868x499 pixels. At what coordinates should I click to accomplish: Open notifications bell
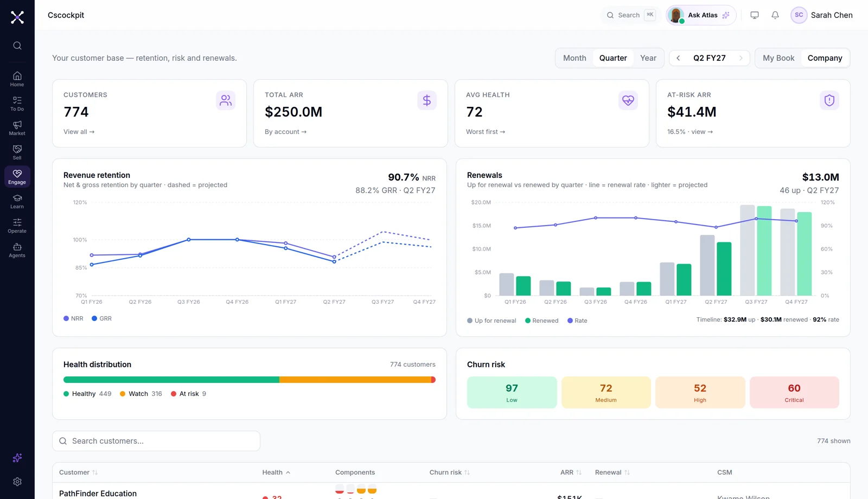pyautogui.click(x=775, y=15)
